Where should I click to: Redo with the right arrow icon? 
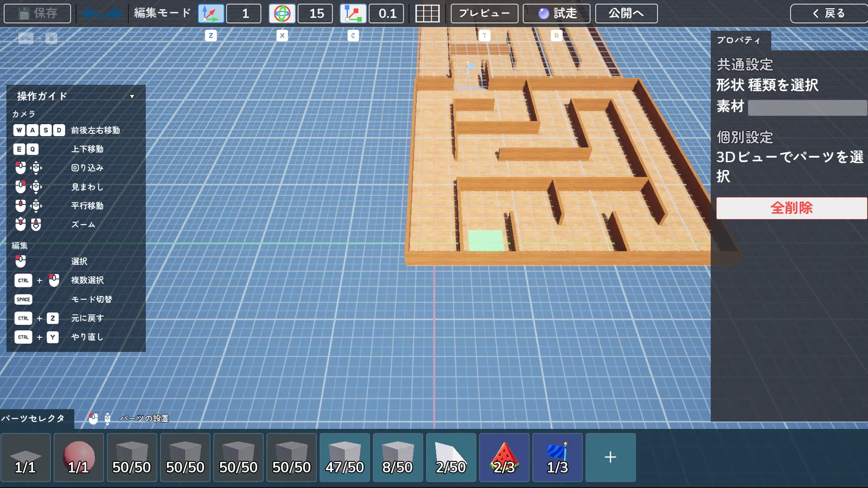pyautogui.click(x=113, y=14)
